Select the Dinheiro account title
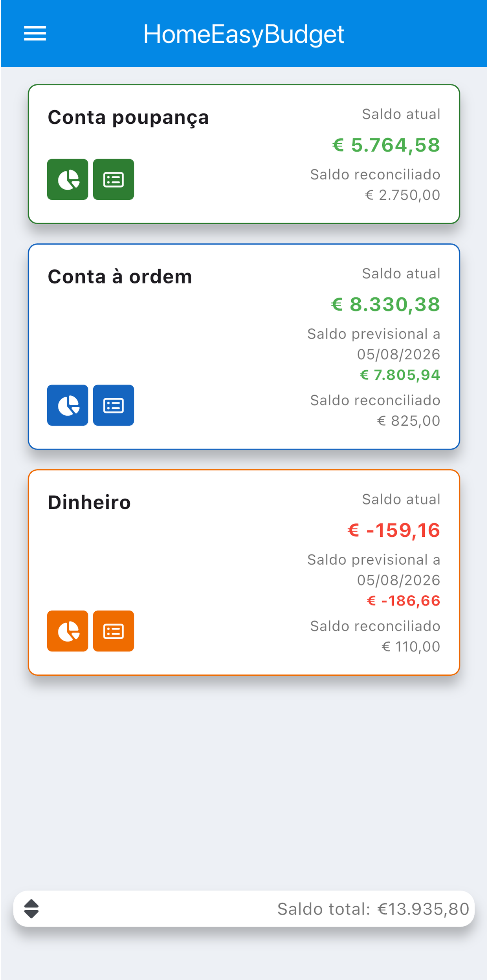This screenshot has height=980, width=488. [89, 503]
